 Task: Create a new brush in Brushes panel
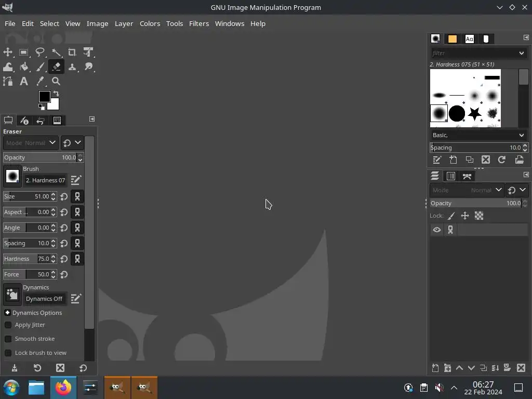pos(453,159)
